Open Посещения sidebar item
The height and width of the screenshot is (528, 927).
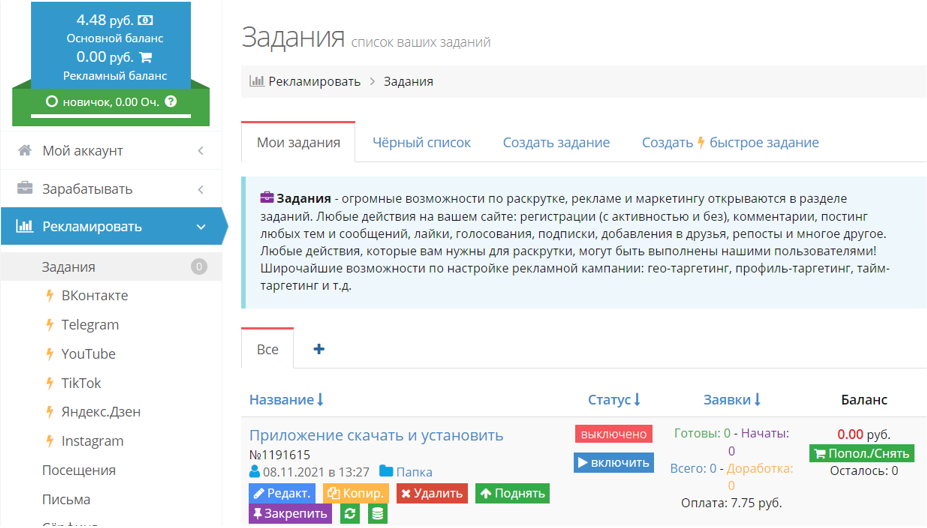(x=79, y=470)
